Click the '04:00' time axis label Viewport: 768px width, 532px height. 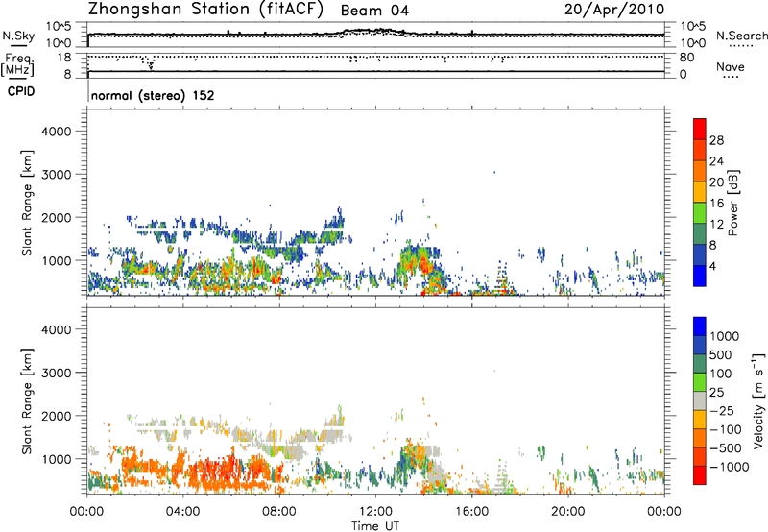click(x=183, y=512)
